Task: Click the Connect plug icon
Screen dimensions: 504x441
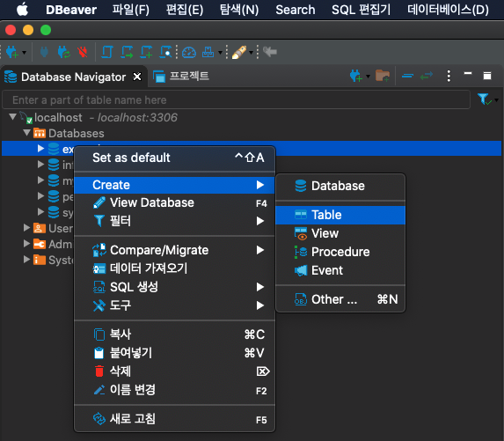Action: 44,52
